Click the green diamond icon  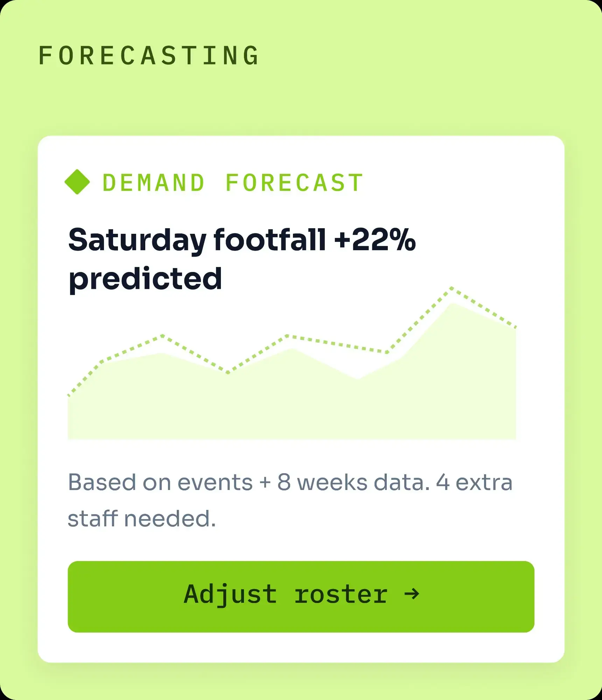(77, 182)
